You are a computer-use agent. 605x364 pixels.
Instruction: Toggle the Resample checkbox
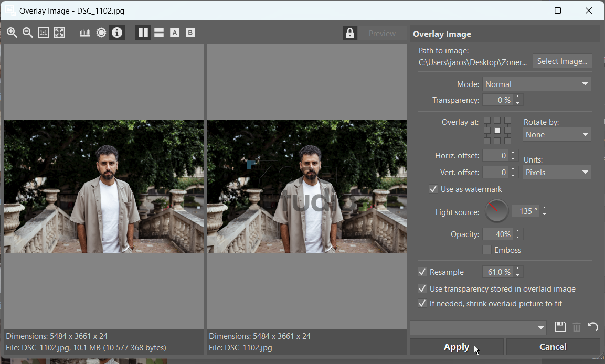(422, 272)
